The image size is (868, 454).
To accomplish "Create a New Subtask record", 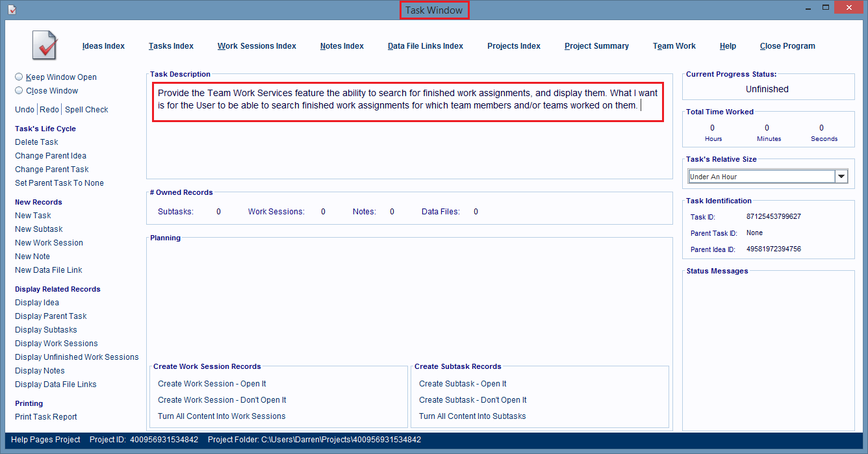I will 39,229.
